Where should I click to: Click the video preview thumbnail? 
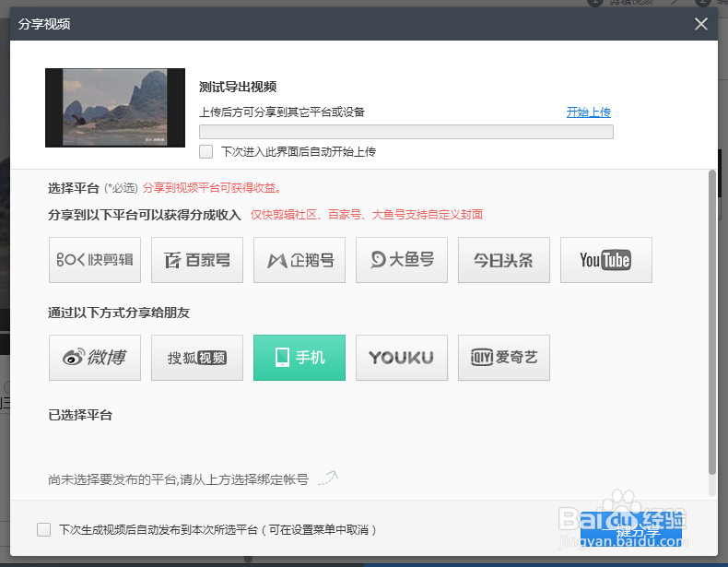click(x=115, y=108)
